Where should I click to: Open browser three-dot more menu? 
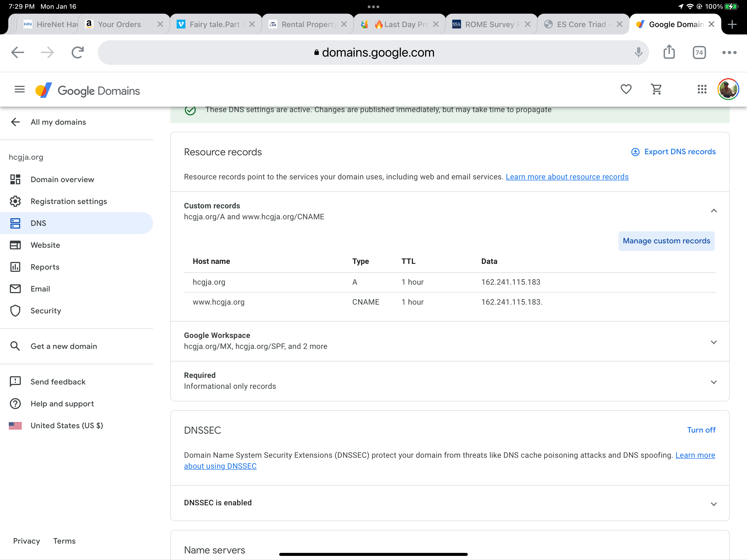tap(729, 52)
